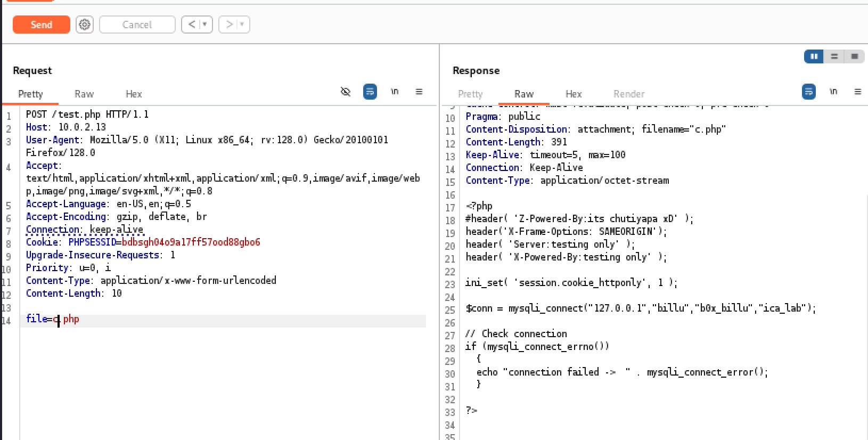Open Request panel hamburger menu
The width and height of the screenshot is (868, 440).
click(x=419, y=92)
